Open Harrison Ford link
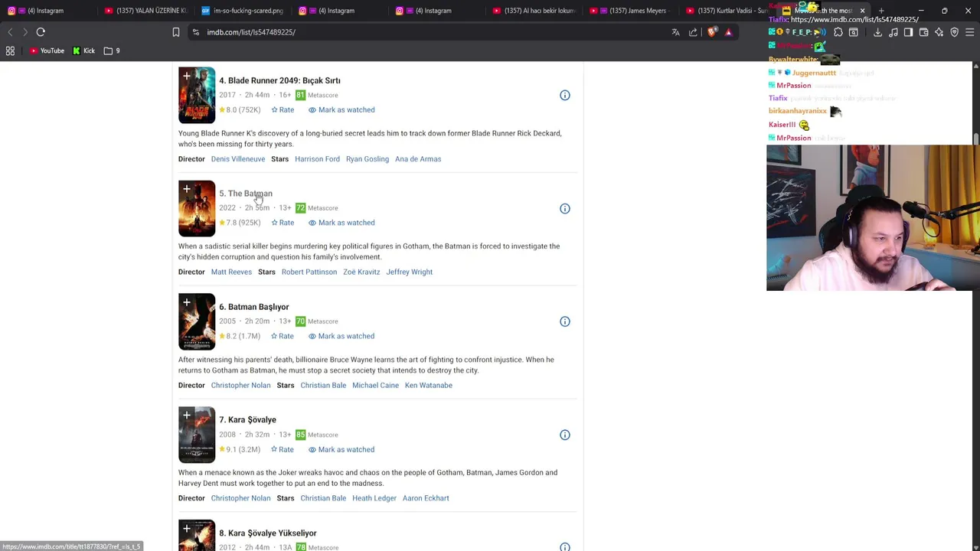The image size is (980, 551). [317, 159]
